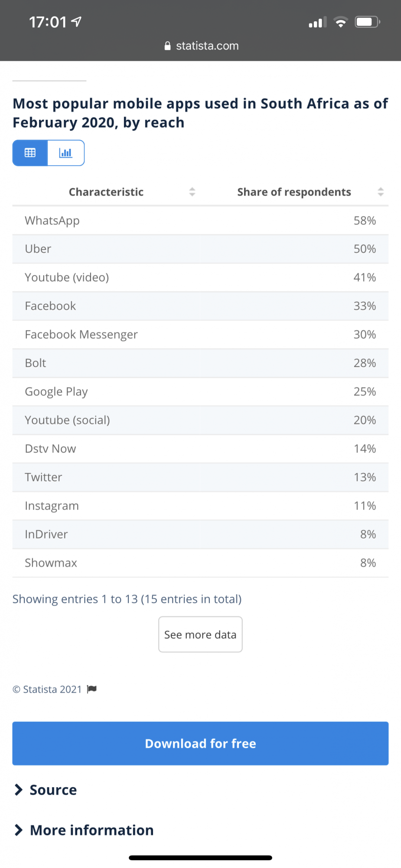Screen dimensions: 401x868
Task: Select the Uber table row
Action: [200, 249]
